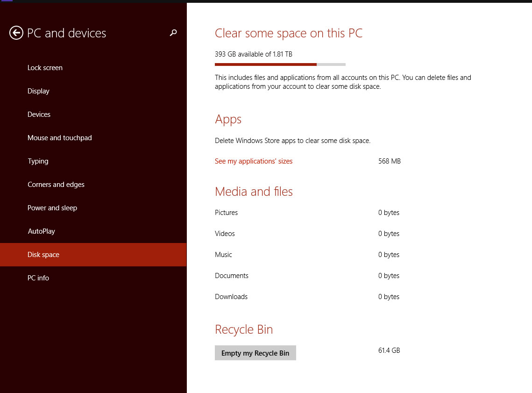The image size is (532, 393).
Task: Open Corners and edges settings
Action: (x=56, y=184)
